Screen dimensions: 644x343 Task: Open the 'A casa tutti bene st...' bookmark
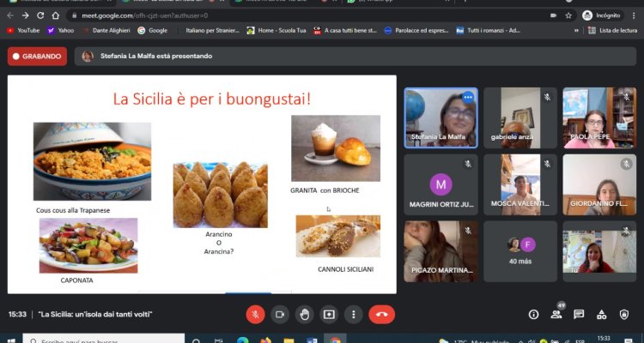pos(345,30)
